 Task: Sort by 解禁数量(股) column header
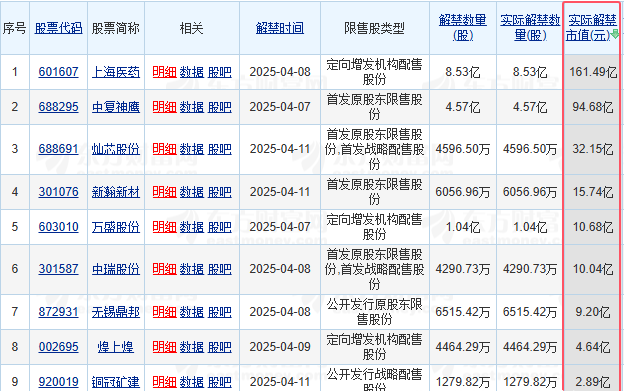463,28
